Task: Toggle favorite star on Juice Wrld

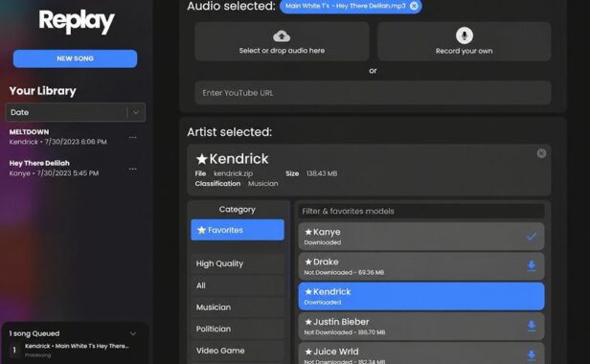Action: tap(308, 352)
